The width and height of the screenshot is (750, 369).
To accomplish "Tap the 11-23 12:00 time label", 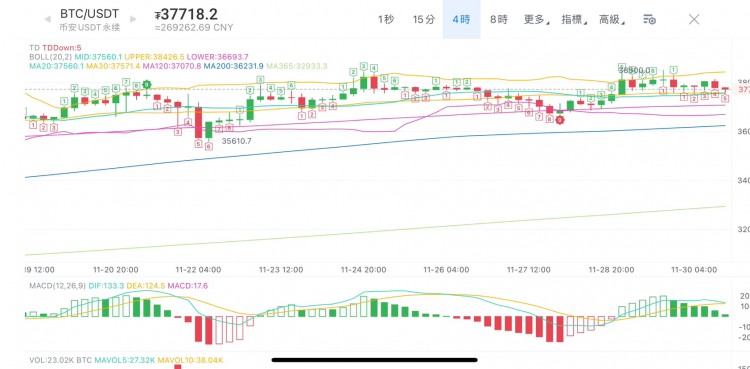I will coord(281,270).
